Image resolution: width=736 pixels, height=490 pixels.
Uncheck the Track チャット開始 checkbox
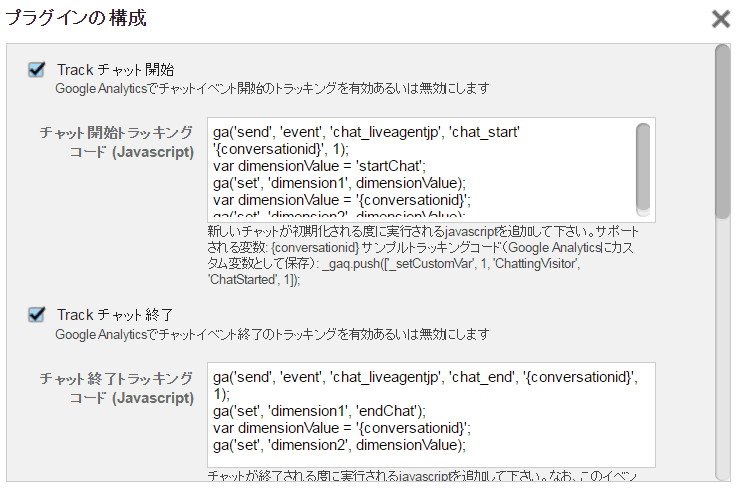(37, 69)
